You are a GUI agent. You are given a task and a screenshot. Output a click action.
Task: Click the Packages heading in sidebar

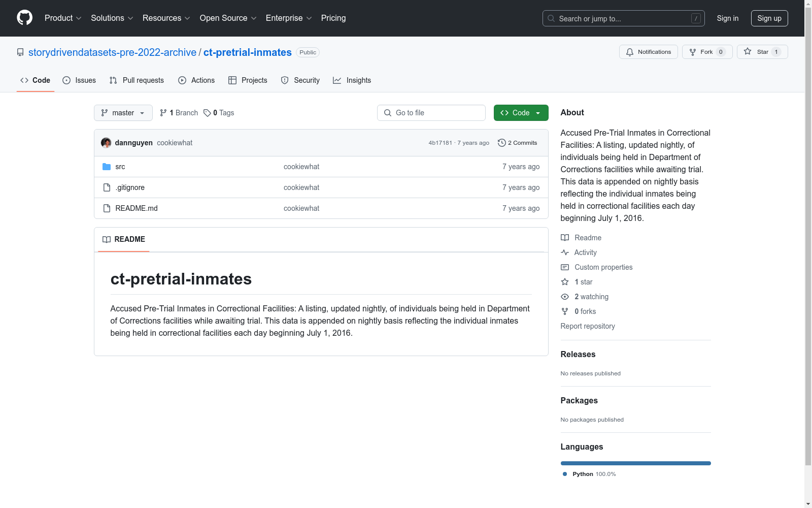pos(579,401)
